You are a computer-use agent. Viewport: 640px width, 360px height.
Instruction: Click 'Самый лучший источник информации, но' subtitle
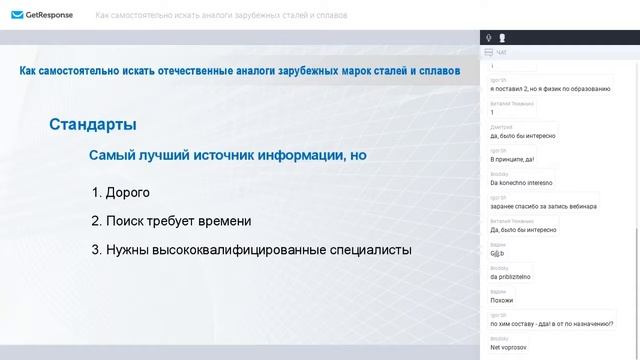(x=228, y=155)
